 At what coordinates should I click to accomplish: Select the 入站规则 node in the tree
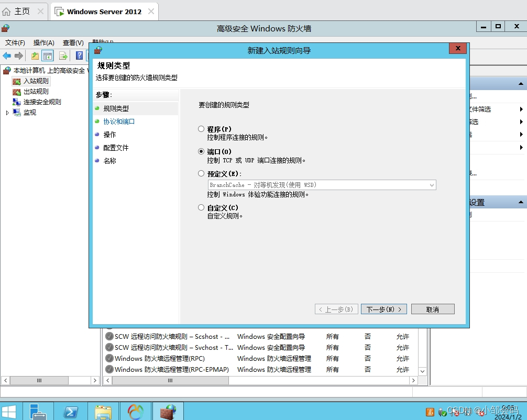pyautogui.click(x=36, y=81)
